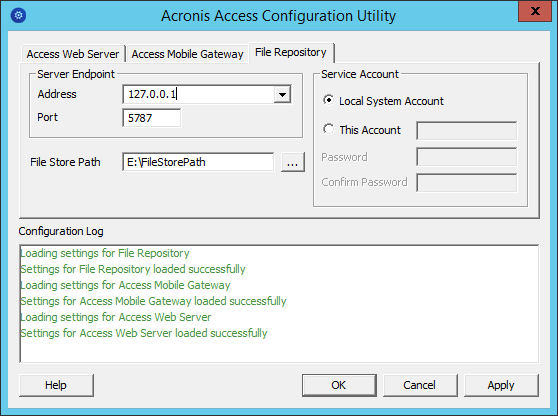
Task: Close the Configuration Utility window
Action: pyautogui.click(x=535, y=11)
